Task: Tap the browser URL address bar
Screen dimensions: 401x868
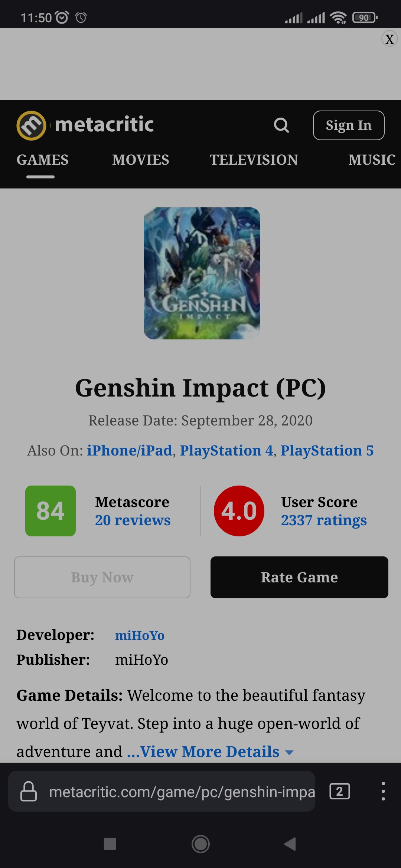Action: (x=182, y=792)
